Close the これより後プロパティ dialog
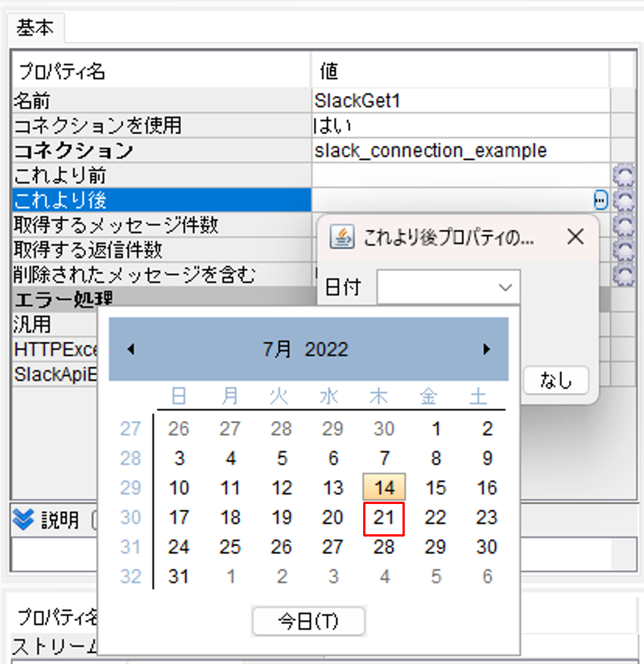The width and height of the screenshot is (644, 664). pyautogui.click(x=575, y=236)
